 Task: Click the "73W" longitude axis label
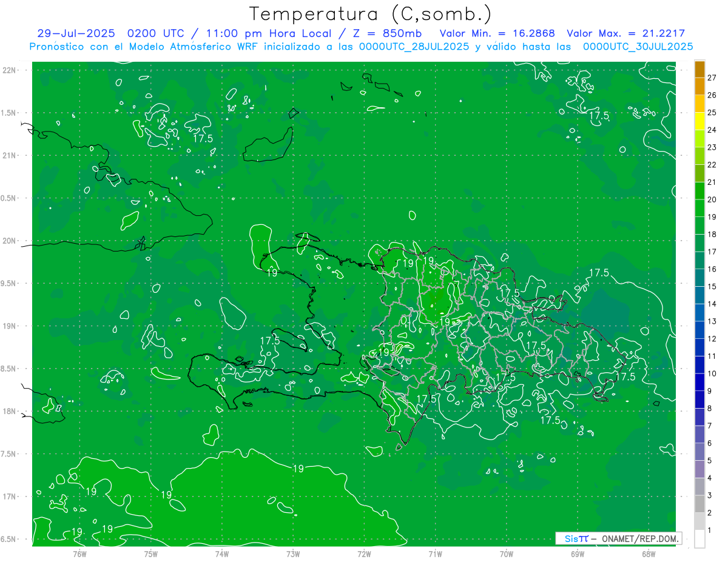pyautogui.click(x=293, y=554)
